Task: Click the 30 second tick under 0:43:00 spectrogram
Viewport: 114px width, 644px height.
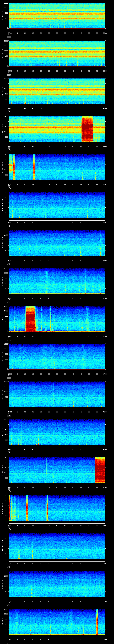Action: click(x=57, y=260)
